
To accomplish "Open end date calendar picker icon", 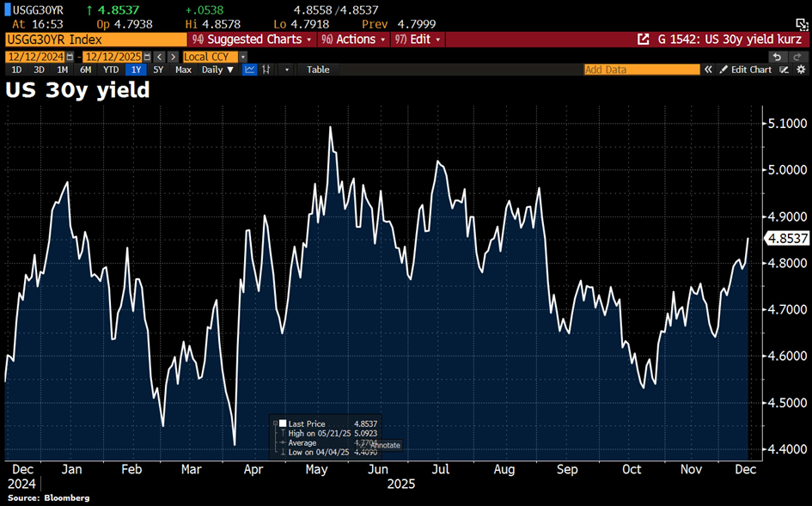I will [x=147, y=57].
